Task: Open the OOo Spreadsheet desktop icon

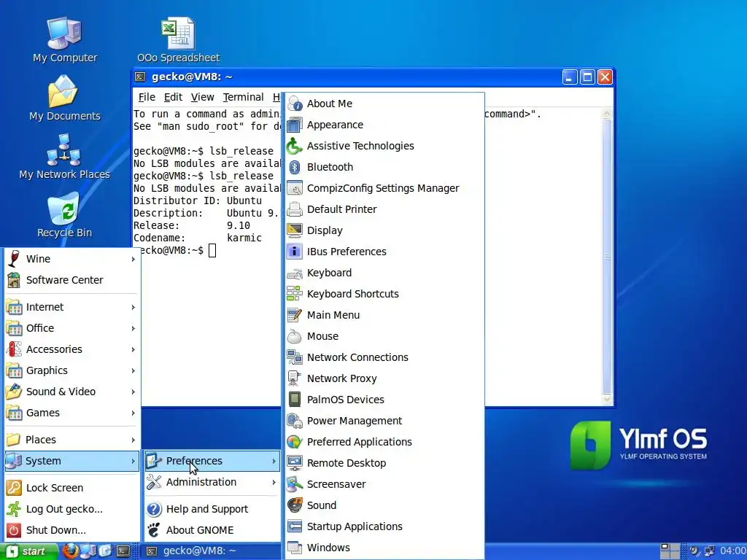Action: [178, 40]
